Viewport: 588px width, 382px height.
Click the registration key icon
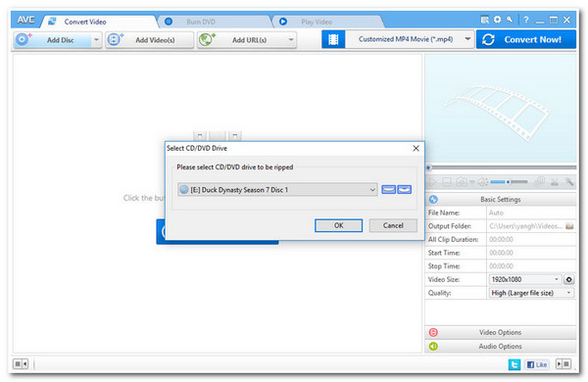510,20
